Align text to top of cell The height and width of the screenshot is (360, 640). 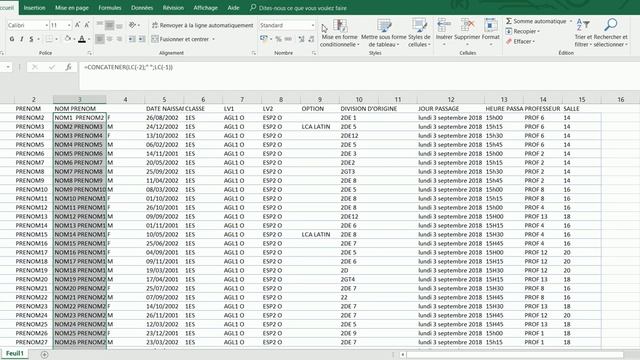coord(100,25)
